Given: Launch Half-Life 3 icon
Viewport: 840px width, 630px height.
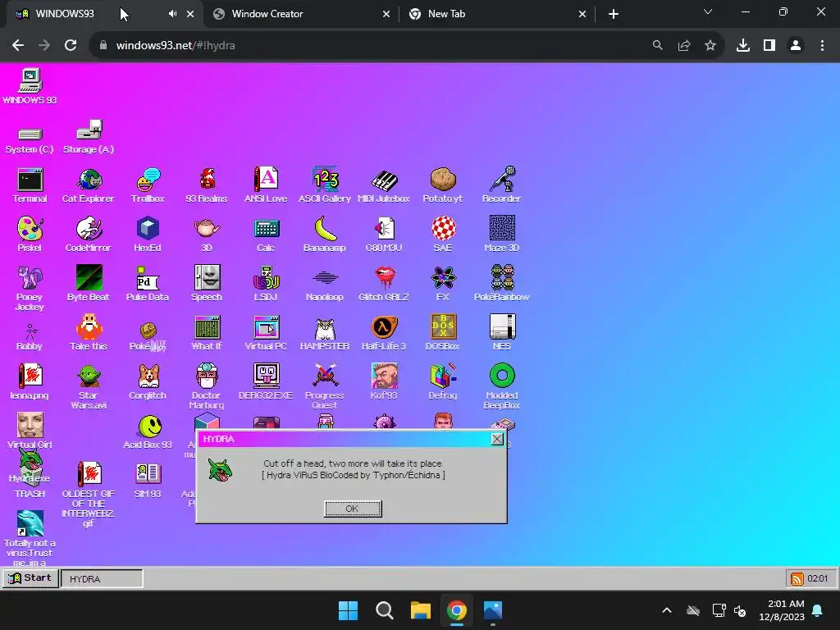Looking at the screenshot, I should coord(384,333).
